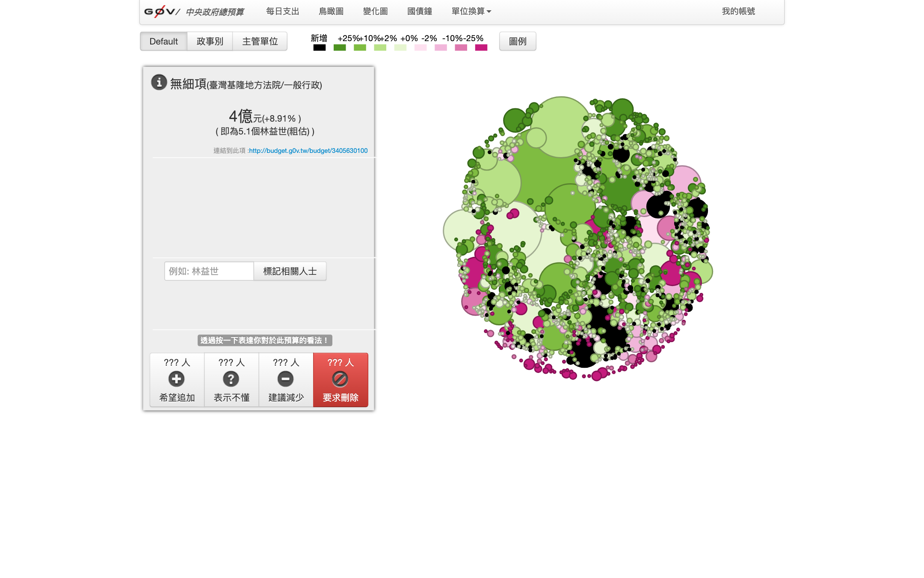Click the 中央政府總預算 title link
The height and width of the screenshot is (578, 924).
(x=215, y=12)
